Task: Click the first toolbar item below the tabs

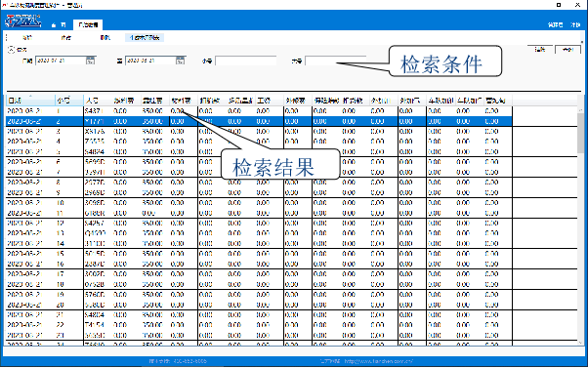Action: 27,37
